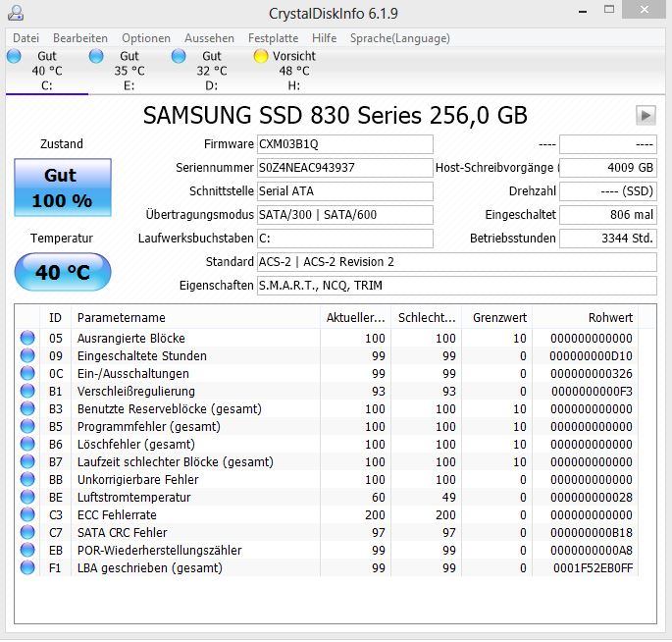Click status orb for 05 Ausrangierte Blöcke
This screenshot has width=672, height=642.
point(27,338)
